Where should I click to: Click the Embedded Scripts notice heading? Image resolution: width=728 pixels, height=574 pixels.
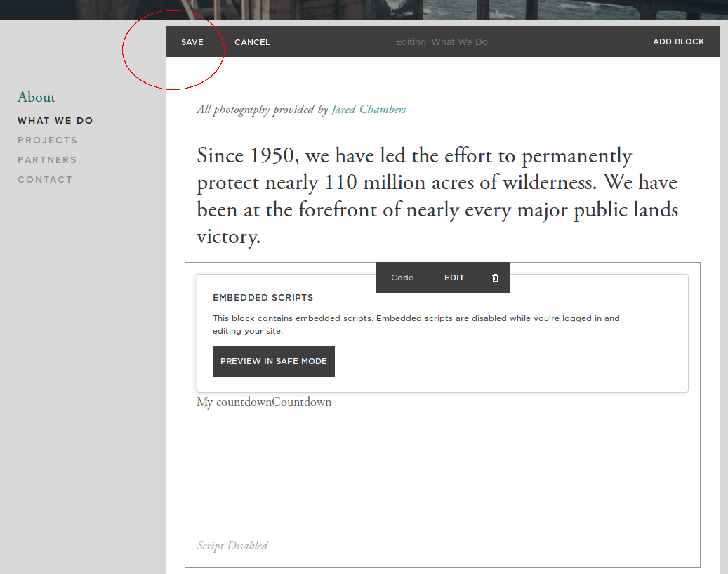[263, 298]
